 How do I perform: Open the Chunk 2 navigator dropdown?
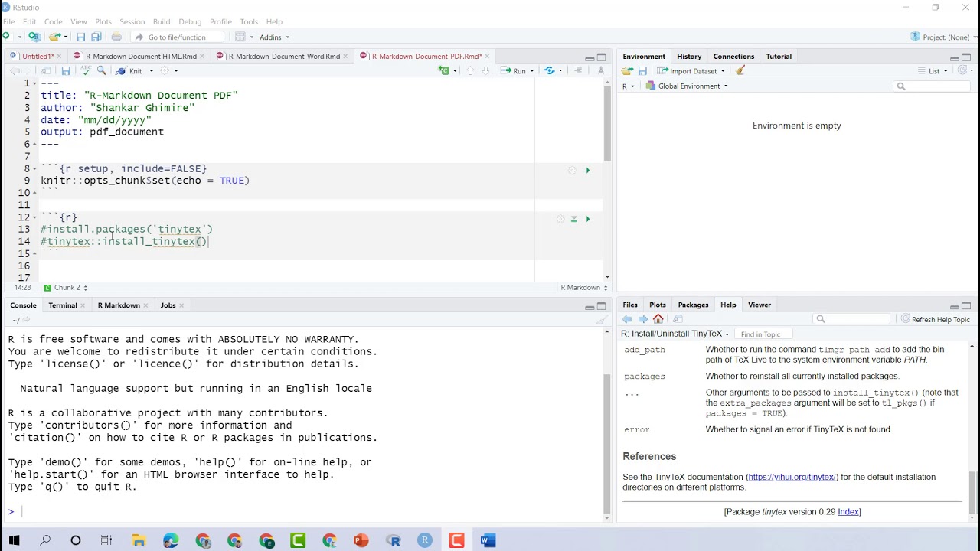[x=66, y=288]
